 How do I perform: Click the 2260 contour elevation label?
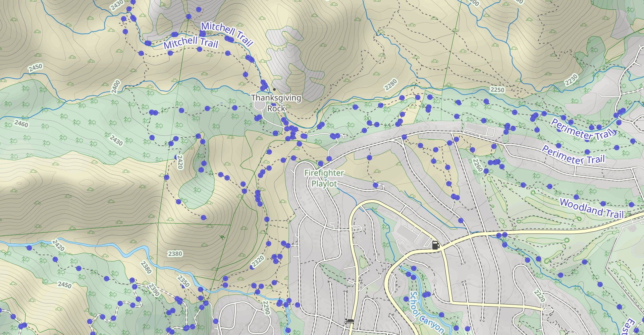tap(477, 165)
